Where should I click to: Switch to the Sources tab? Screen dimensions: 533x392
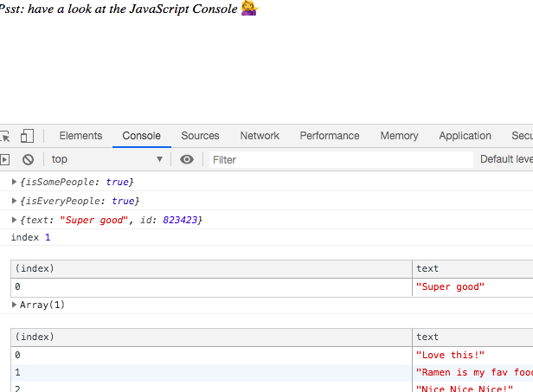pos(200,136)
